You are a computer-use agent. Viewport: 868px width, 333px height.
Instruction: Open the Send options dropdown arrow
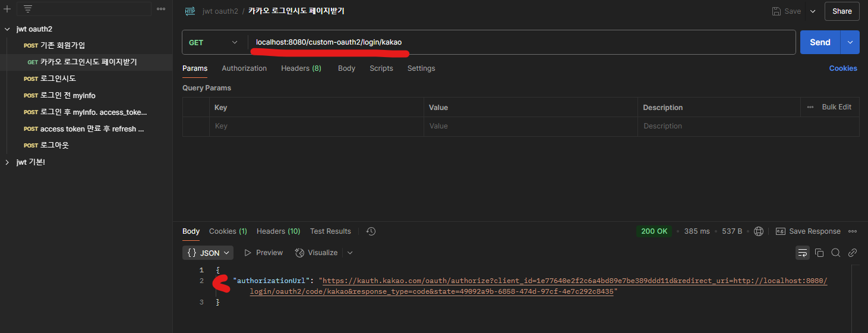[850, 42]
